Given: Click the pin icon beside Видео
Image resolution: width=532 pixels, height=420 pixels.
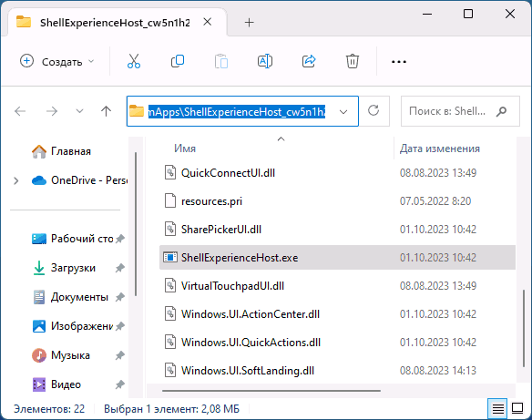Looking at the screenshot, I should click(x=119, y=384).
